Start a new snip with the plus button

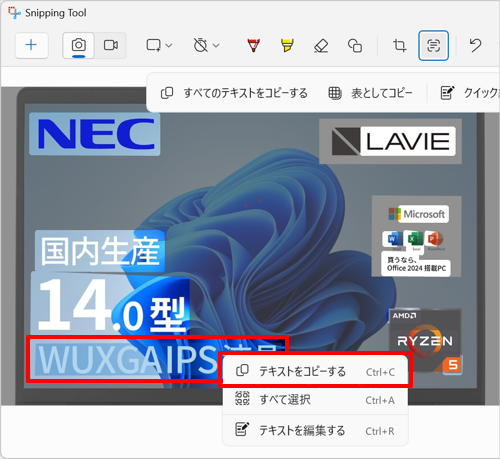pos(32,45)
